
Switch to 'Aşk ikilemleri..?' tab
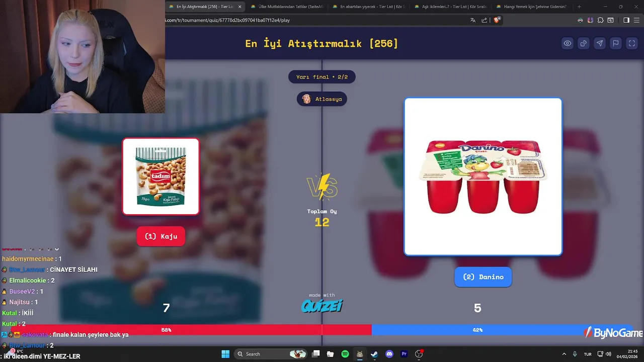pyautogui.click(x=450, y=7)
